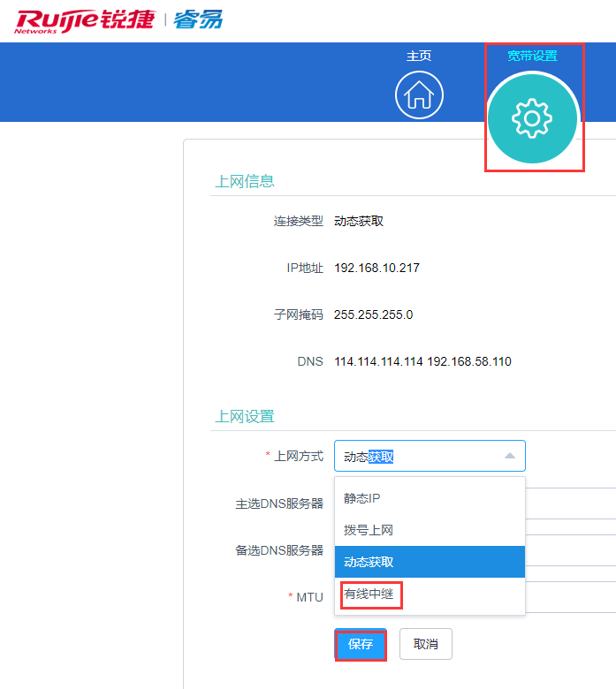Viewport: 616px width, 689px height.
Task: Click the DNS 114.114.114.114 value text
Action: click(378, 361)
